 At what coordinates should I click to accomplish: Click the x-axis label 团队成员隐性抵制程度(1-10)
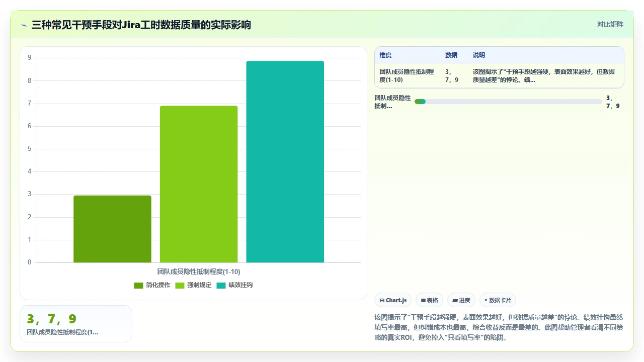point(199,271)
